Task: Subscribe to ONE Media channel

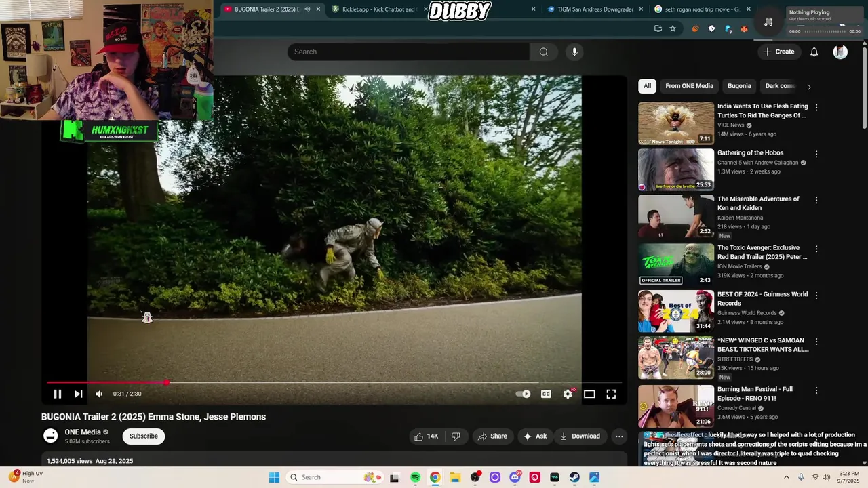Action: tap(144, 436)
